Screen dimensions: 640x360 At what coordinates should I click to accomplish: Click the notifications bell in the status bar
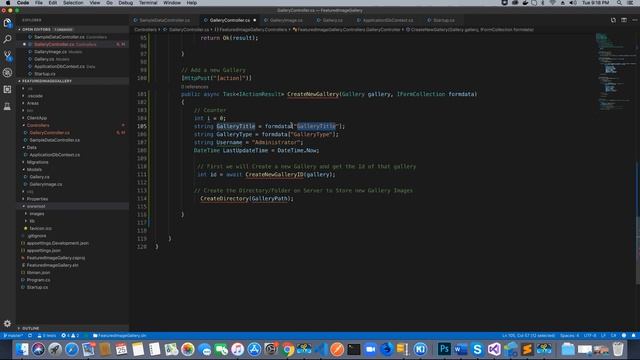click(633, 336)
